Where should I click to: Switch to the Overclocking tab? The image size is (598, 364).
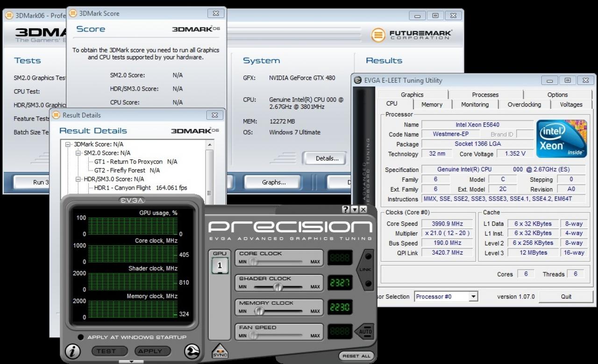[524, 105]
